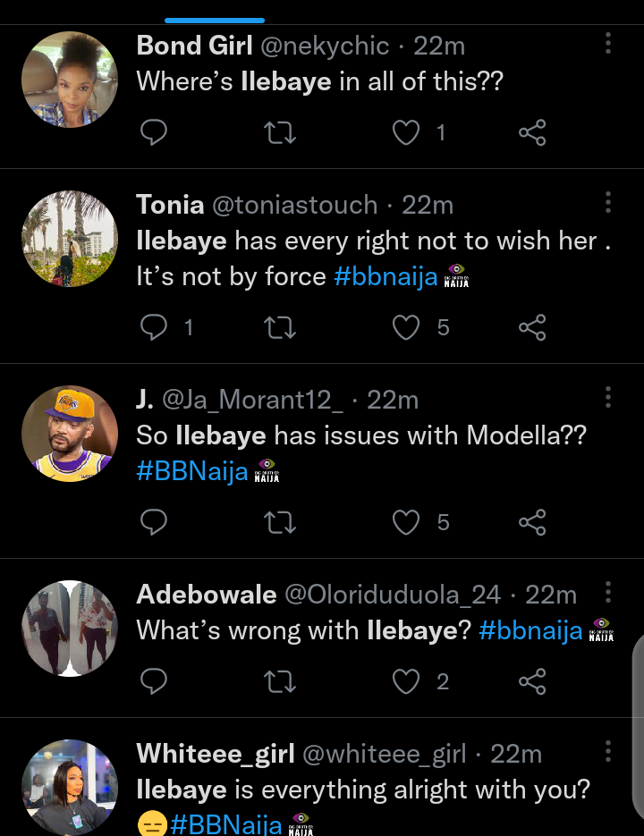Like Bond Girl's tweet
The height and width of the screenshot is (836, 644).
pos(406,132)
